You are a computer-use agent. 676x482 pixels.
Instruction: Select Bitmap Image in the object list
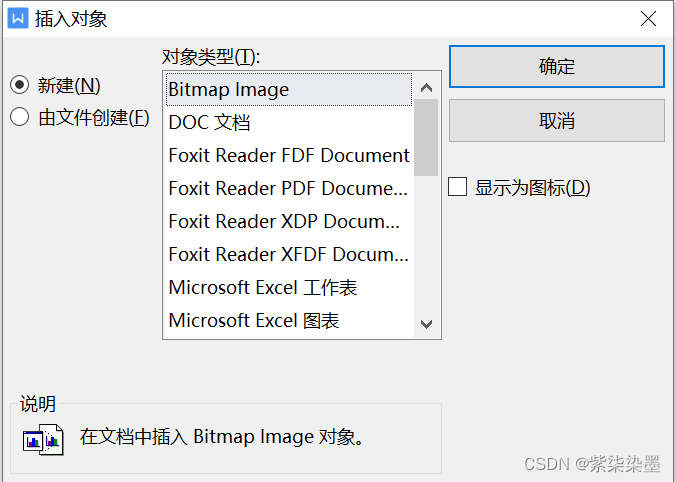pyautogui.click(x=288, y=90)
